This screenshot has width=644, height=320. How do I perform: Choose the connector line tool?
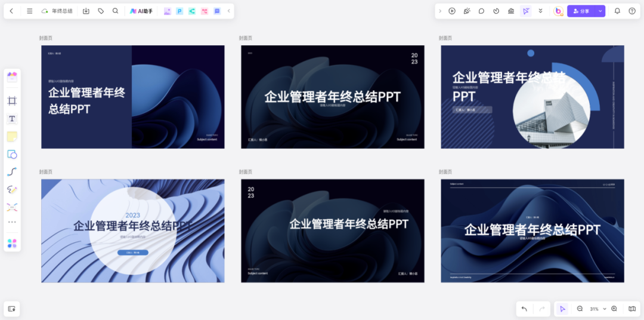point(12,172)
